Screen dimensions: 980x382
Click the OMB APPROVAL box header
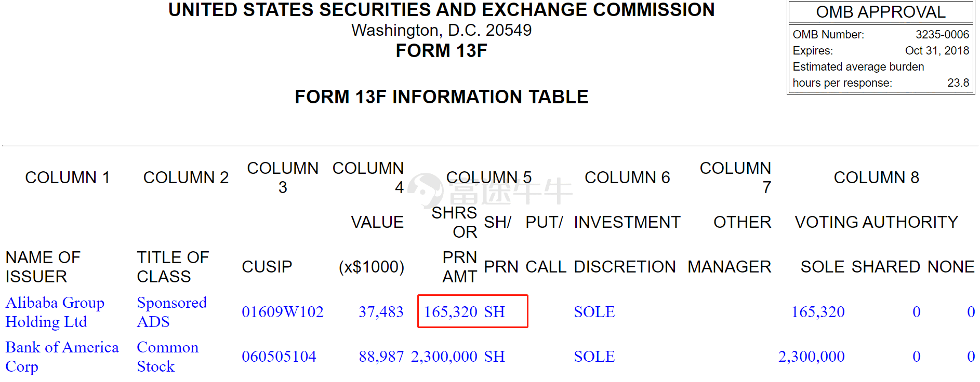pyautogui.click(x=880, y=12)
